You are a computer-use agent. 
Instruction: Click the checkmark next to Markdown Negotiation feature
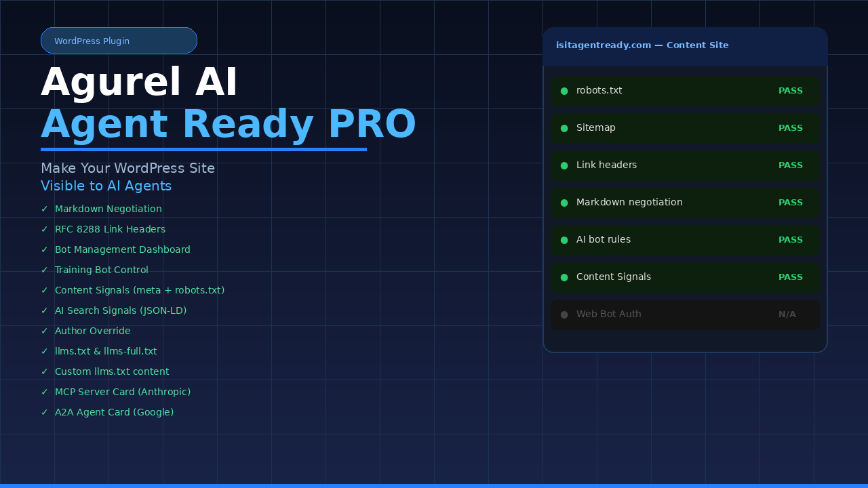coord(45,209)
